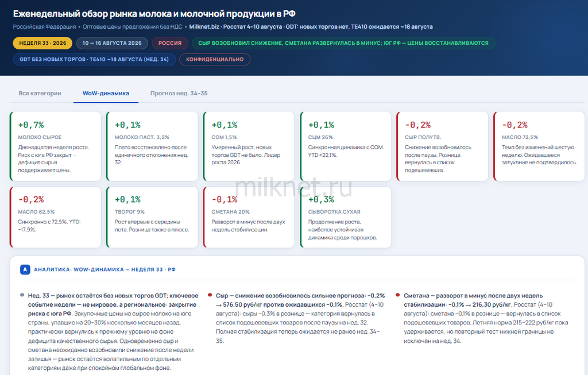Image resolution: width=588 pixels, height=375 pixels.
Task: Switch to the "Все категории" tab
Action: pyautogui.click(x=40, y=94)
